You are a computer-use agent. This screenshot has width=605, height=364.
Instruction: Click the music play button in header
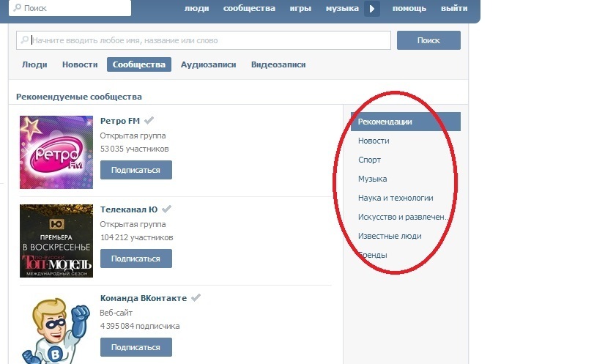372,9
